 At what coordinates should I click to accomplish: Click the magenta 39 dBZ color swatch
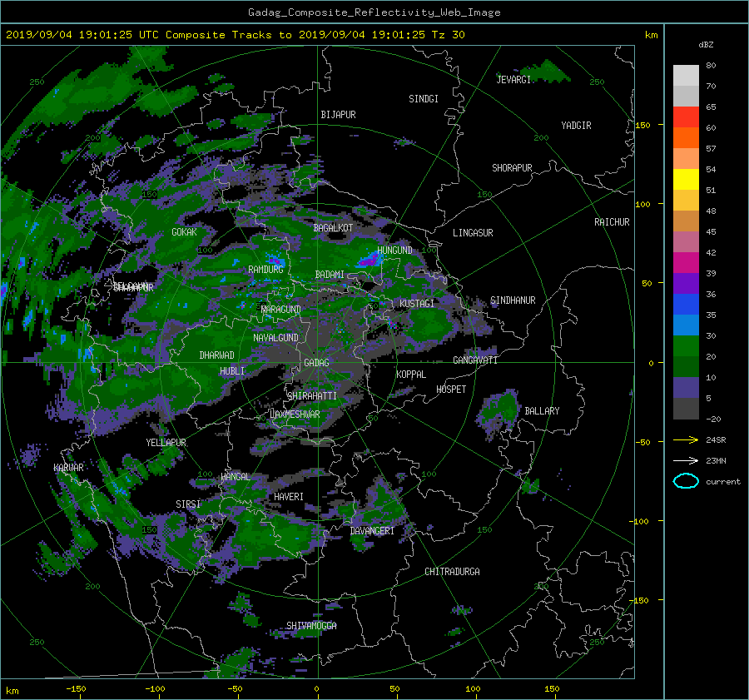(x=686, y=263)
